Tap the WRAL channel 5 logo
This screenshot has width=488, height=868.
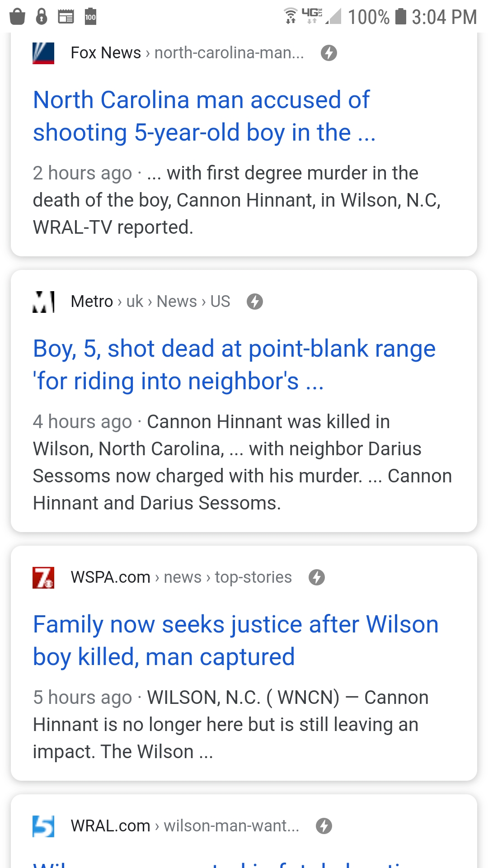[x=43, y=826]
